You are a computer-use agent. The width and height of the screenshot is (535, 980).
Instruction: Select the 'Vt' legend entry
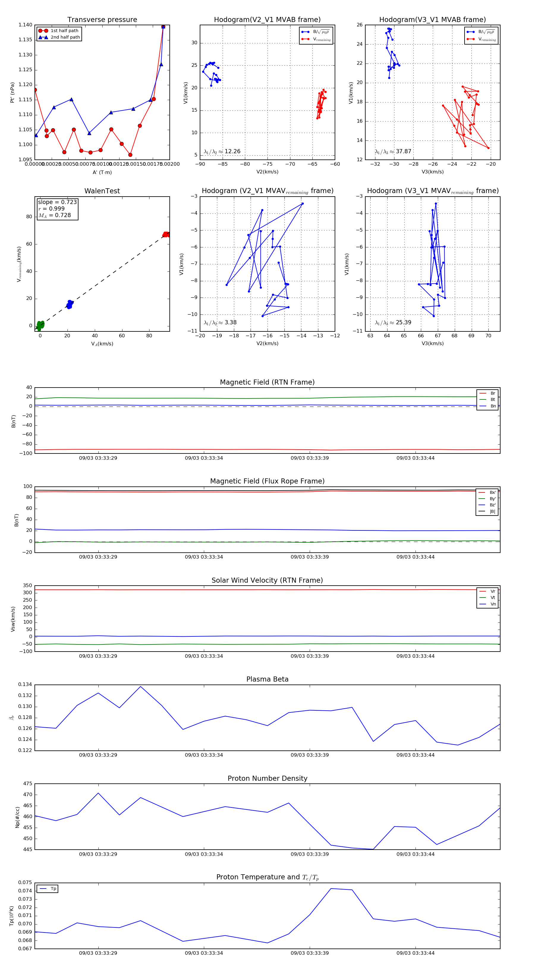(487, 598)
